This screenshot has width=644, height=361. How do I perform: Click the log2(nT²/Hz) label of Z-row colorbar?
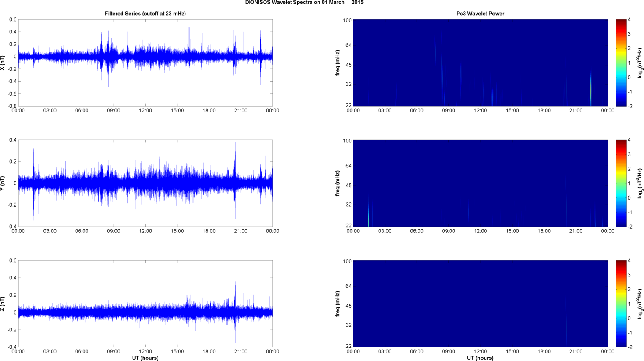pyautogui.click(x=640, y=304)
